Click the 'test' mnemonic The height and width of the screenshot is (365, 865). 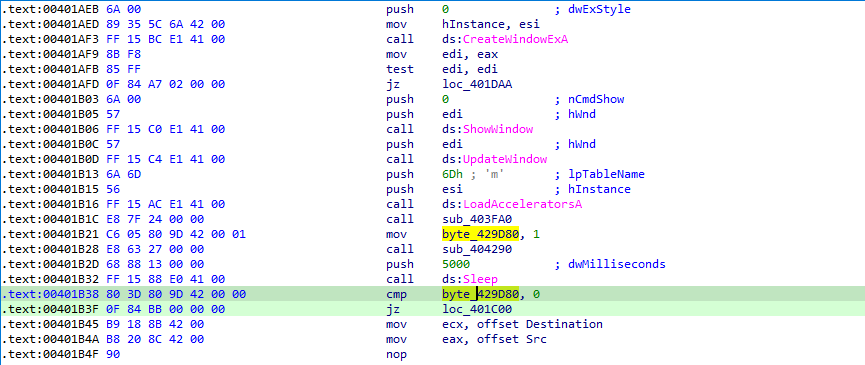(x=400, y=69)
